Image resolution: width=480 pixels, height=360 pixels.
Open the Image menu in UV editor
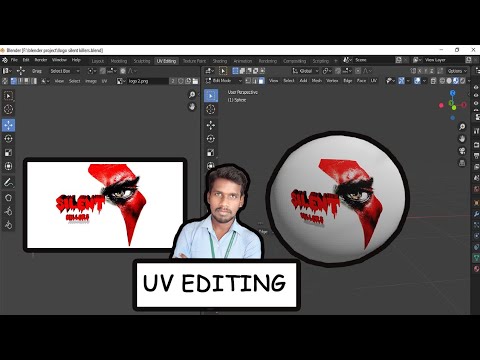tap(91, 81)
